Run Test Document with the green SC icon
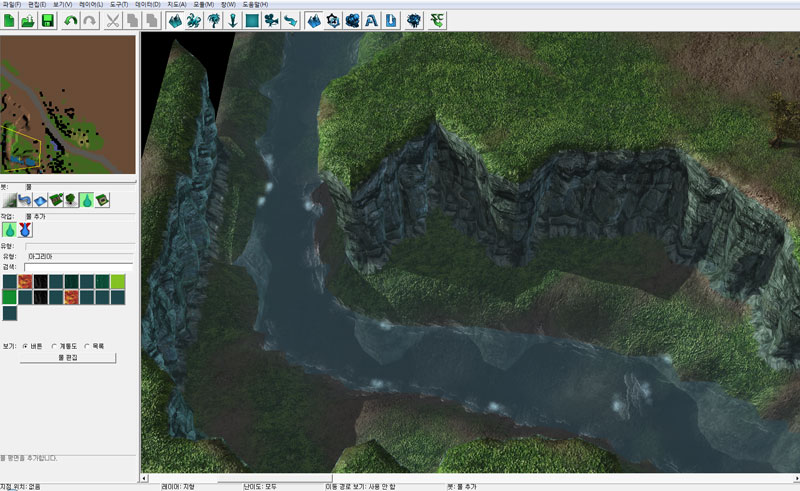This screenshot has height=491, width=800. (x=437, y=21)
